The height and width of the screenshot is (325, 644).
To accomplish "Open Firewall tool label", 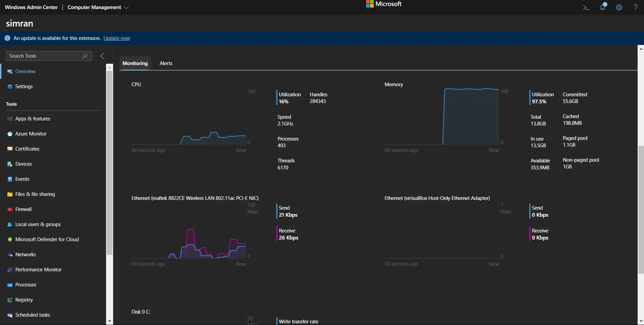I will pyautogui.click(x=23, y=209).
